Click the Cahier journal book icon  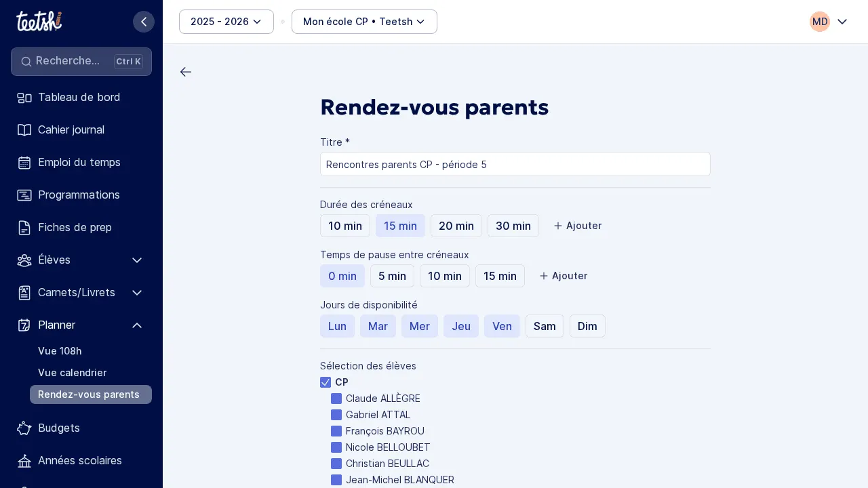[x=24, y=130]
